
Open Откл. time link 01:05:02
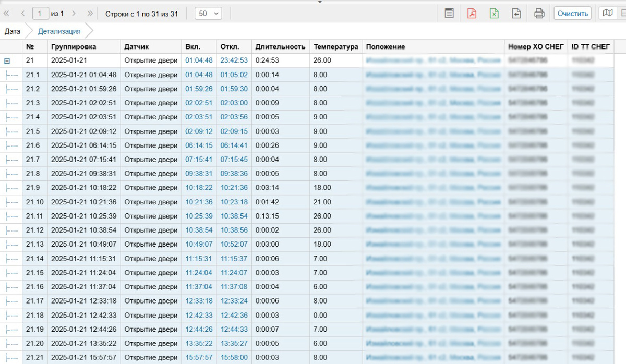pyautogui.click(x=234, y=75)
